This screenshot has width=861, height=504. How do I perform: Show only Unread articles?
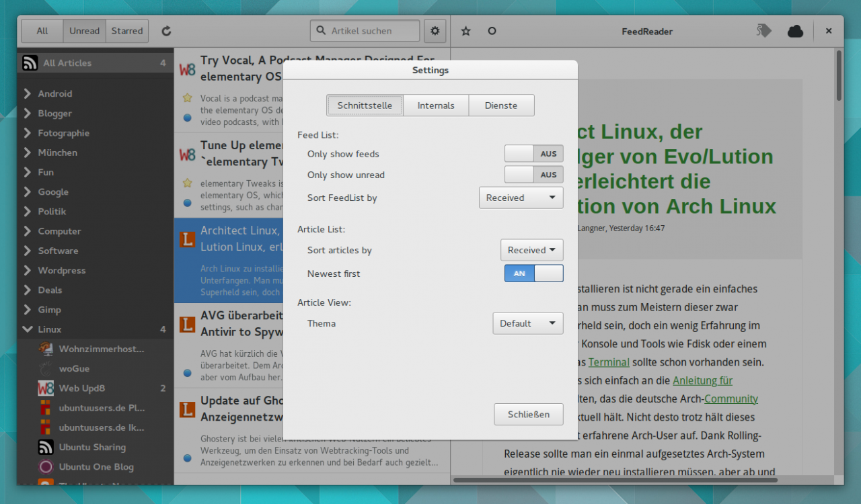84,31
